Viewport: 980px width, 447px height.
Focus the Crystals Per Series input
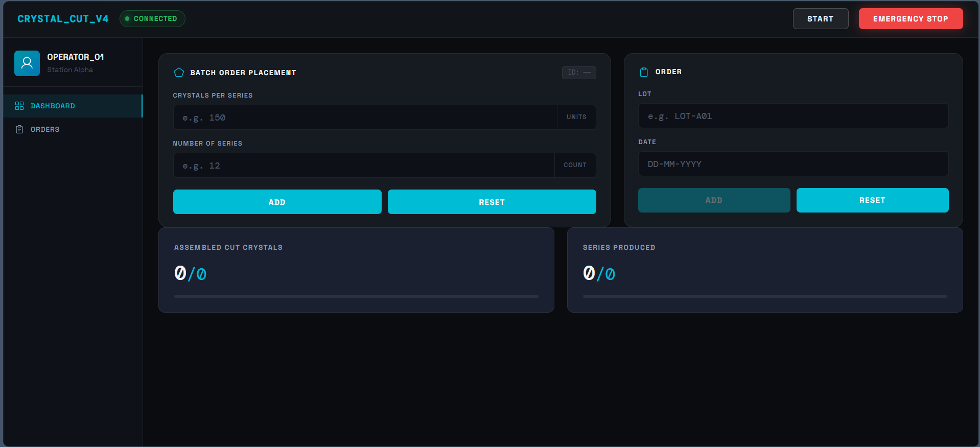pyautogui.click(x=365, y=117)
